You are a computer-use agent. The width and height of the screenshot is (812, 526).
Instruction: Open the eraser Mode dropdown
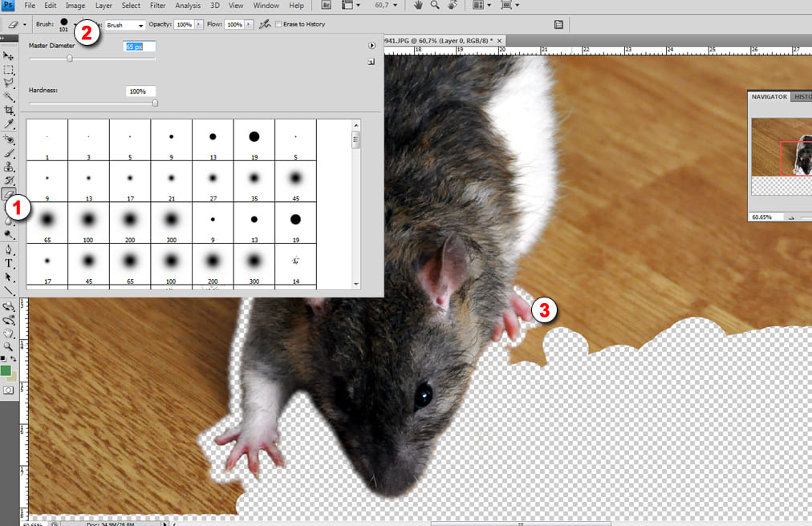126,25
